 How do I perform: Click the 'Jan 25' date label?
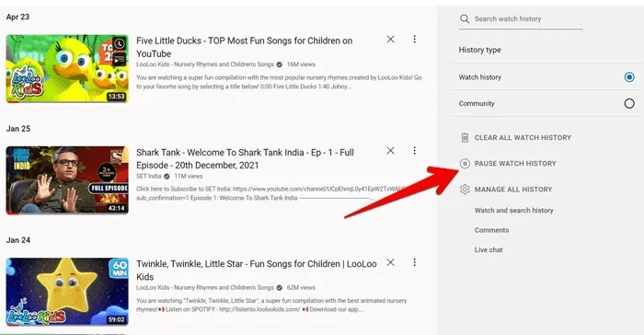click(18, 129)
